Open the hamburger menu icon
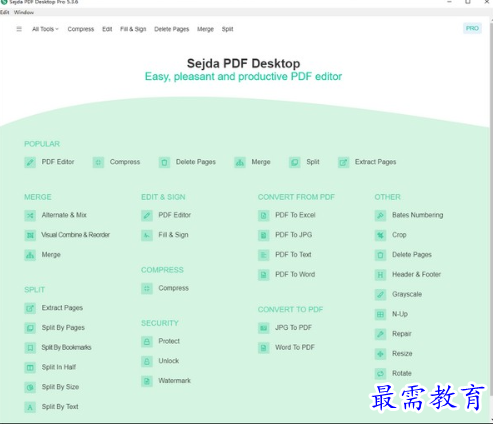 pos(19,29)
